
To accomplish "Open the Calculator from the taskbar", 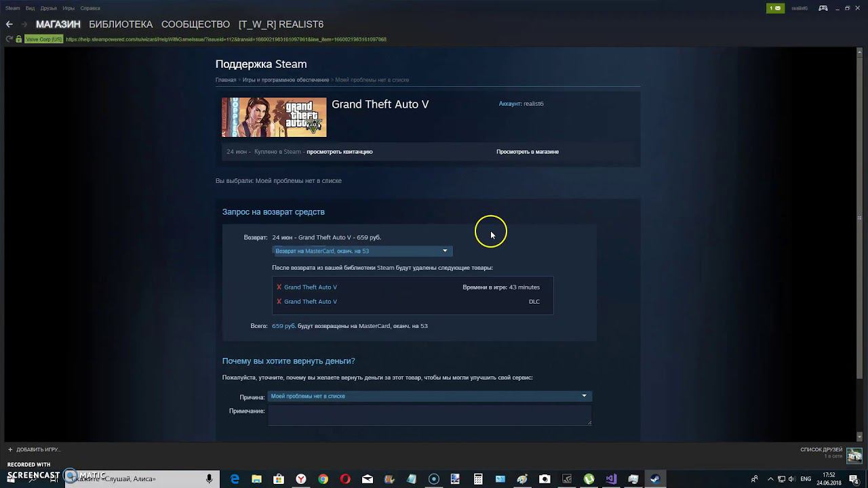I will pos(478,479).
